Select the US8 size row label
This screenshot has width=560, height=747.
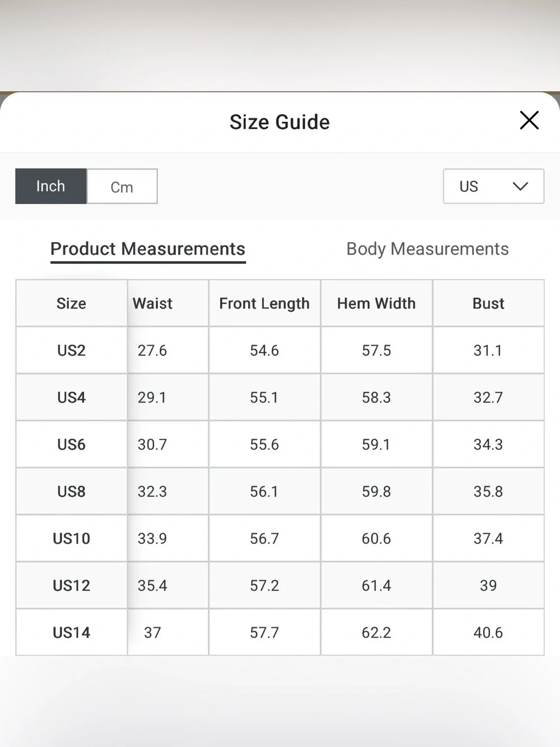pyautogui.click(x=72, y=491)
